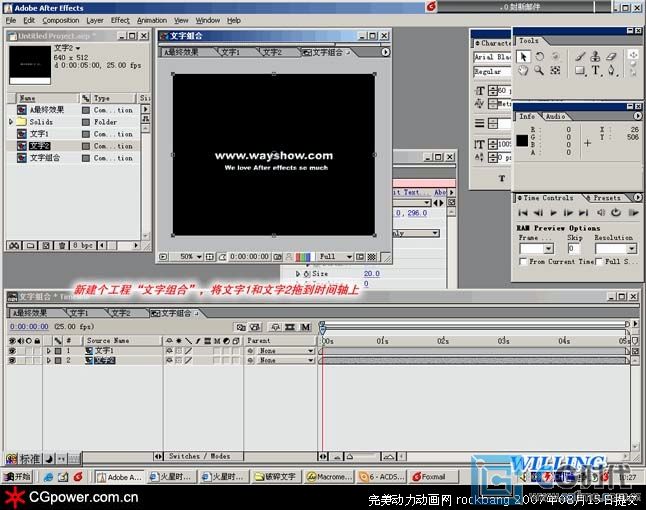Select the Hand tool
646x510 pixels.
click(523, 70)
